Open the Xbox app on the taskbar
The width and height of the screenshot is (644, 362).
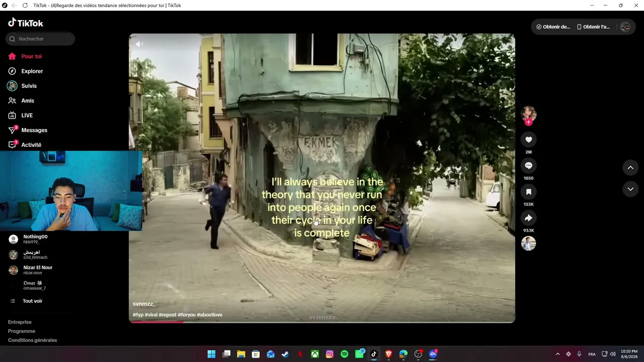[314, 354]
